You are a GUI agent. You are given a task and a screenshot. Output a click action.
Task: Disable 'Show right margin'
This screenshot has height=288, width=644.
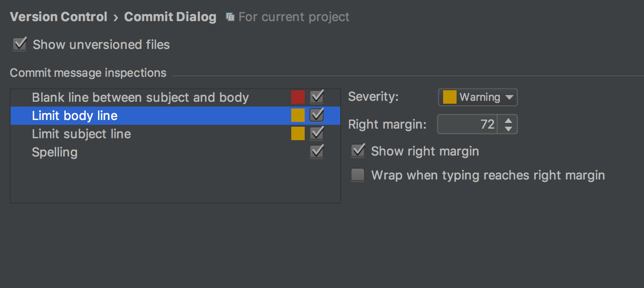(358, 151)
